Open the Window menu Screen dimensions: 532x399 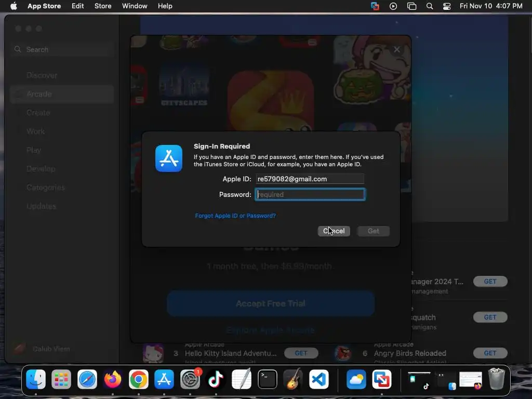pyautogui.click(x=135, y=6)
